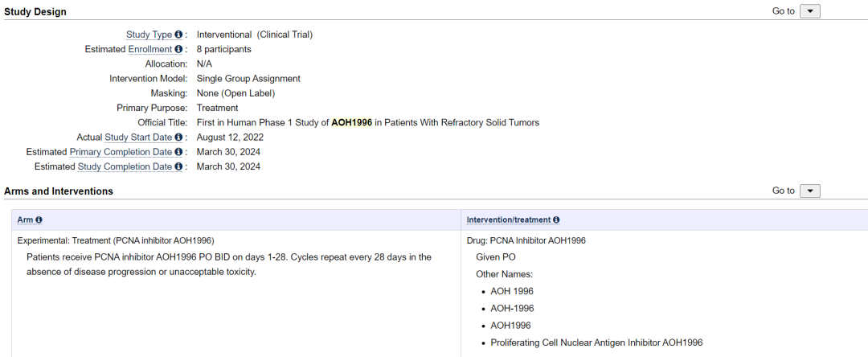Follow the Study Completion Date link

point(125,166)
